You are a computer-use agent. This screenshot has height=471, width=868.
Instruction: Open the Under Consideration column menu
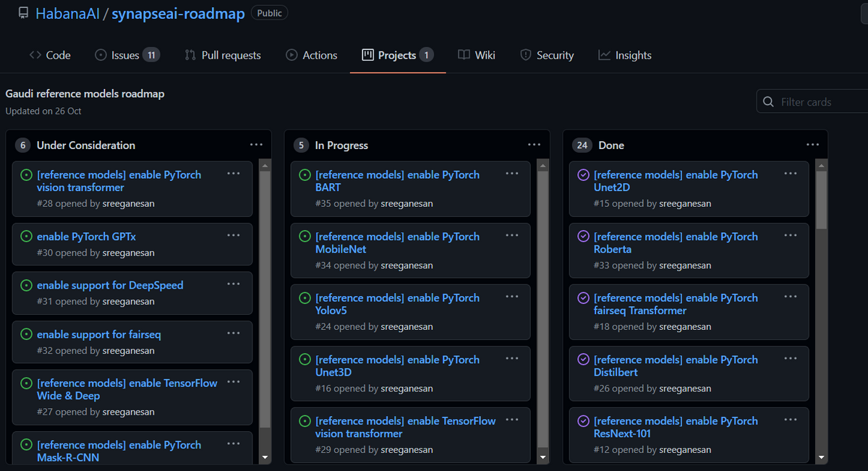[256, 145]
